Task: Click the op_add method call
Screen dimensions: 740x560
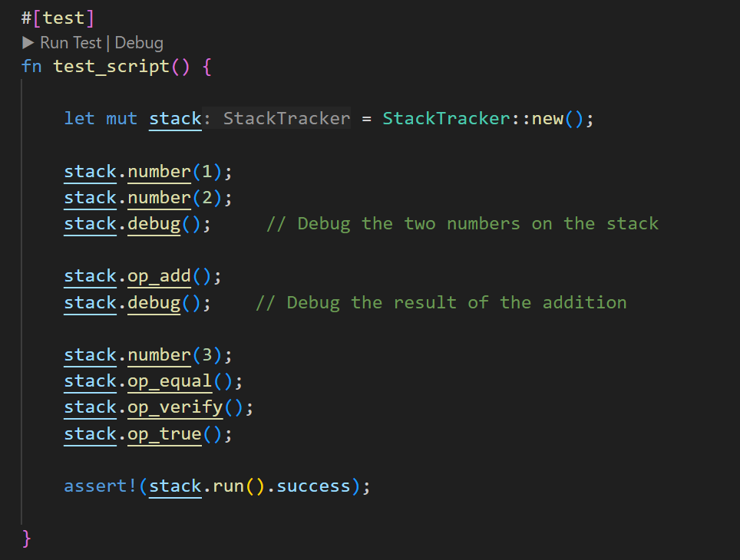Action: click(159, 276)
